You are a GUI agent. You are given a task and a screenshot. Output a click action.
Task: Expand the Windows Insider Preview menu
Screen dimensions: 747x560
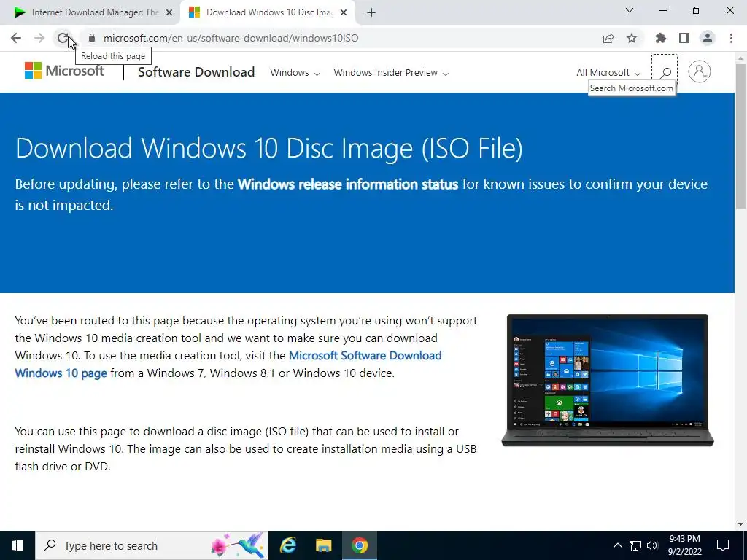391,73
